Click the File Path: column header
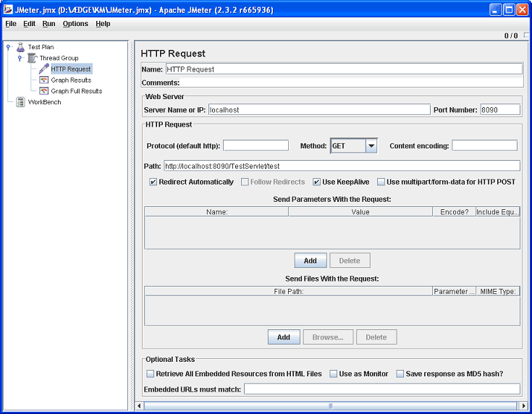The image size is (532, 414). coord(289,291)
